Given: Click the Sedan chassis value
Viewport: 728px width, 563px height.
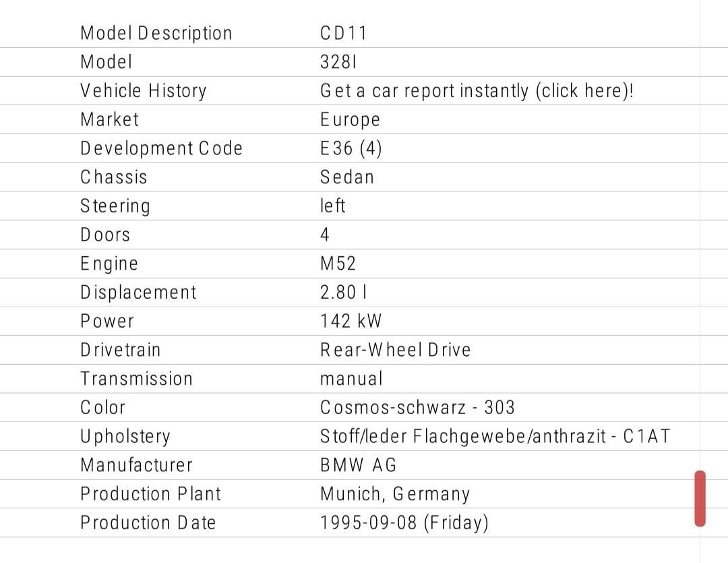Looking at the screenshot, I should point(346,177).
